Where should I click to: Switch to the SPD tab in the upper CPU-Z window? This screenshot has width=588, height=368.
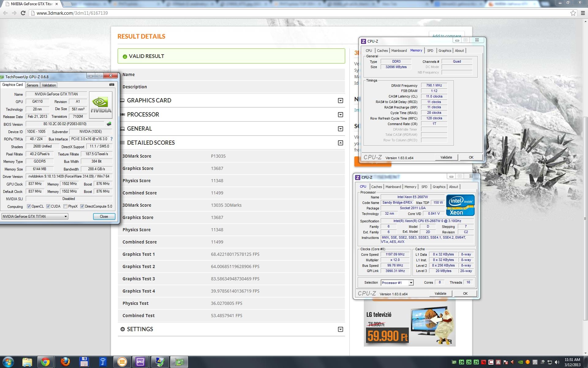pos(430,51)
